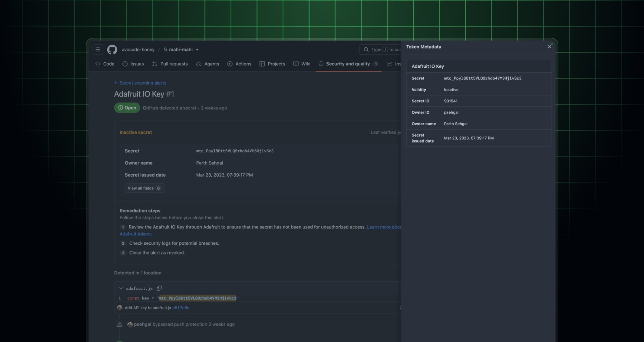Open commit c517e8e

(x=181, y=308)
